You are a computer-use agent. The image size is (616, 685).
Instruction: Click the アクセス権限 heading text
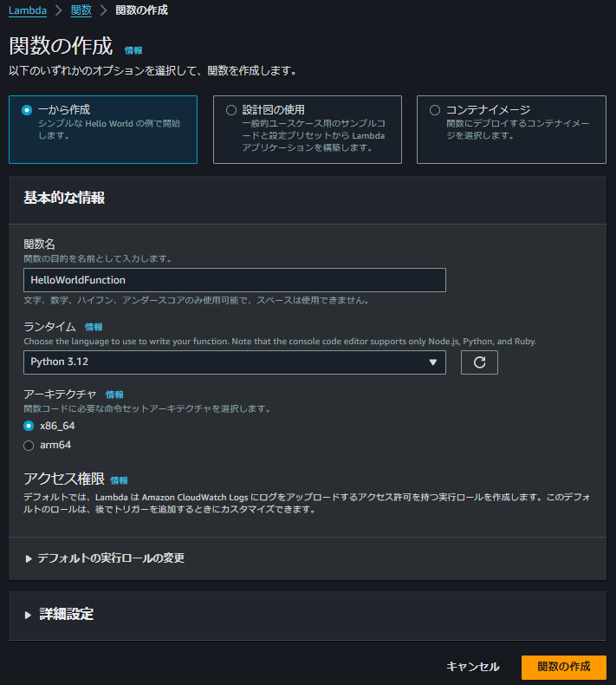[64, 479]
